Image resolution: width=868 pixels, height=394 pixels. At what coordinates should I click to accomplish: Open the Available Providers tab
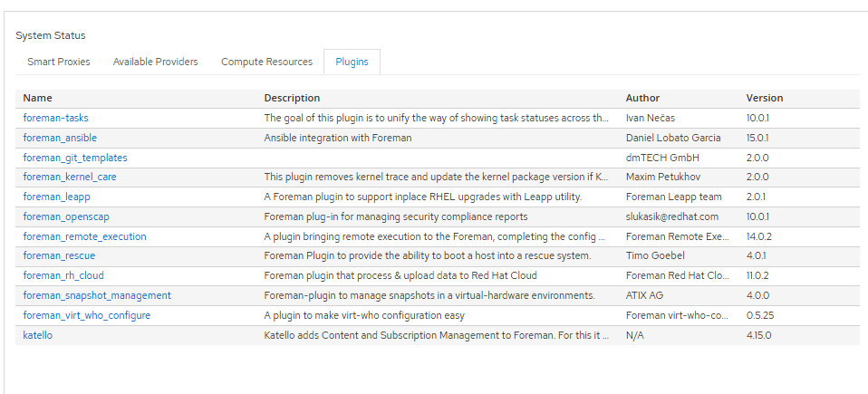(x=156, y=62)
